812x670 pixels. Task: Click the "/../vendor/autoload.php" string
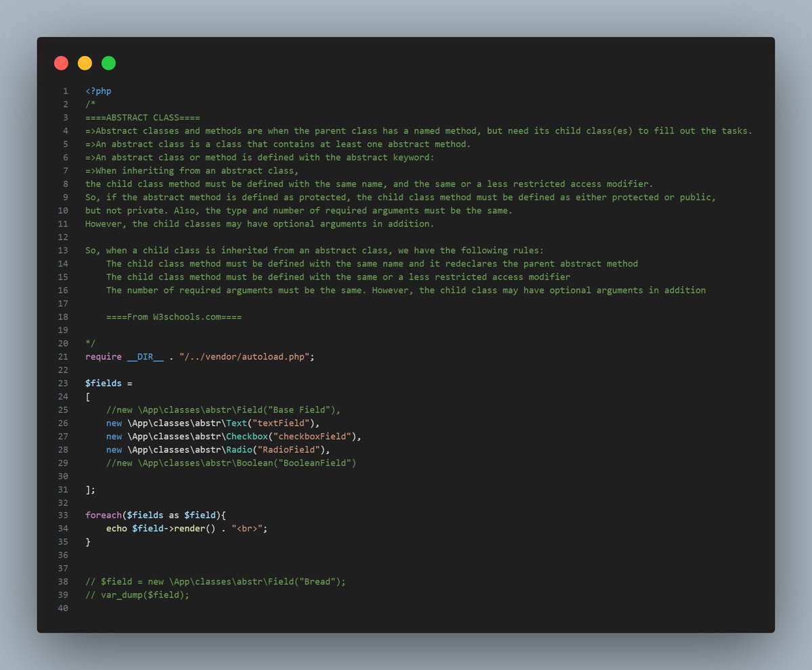point(244,357)
